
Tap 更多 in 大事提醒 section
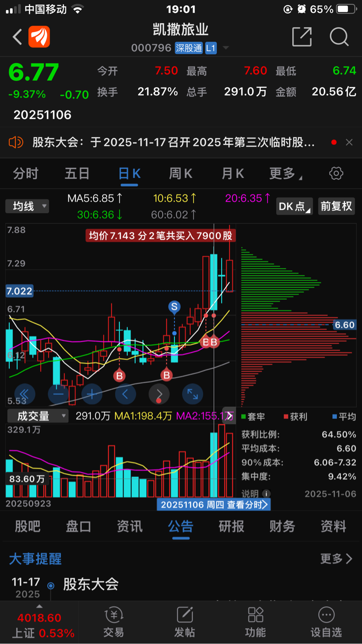click(x=336, y=559)
